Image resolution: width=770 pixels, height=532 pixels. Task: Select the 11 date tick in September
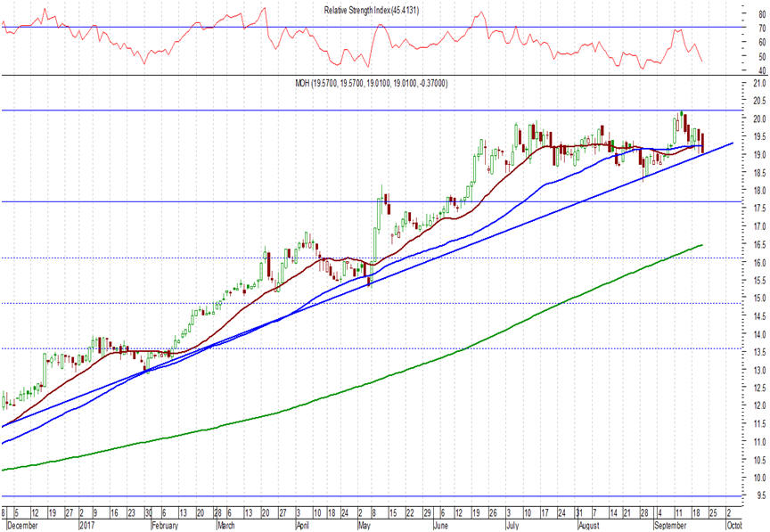679,513
